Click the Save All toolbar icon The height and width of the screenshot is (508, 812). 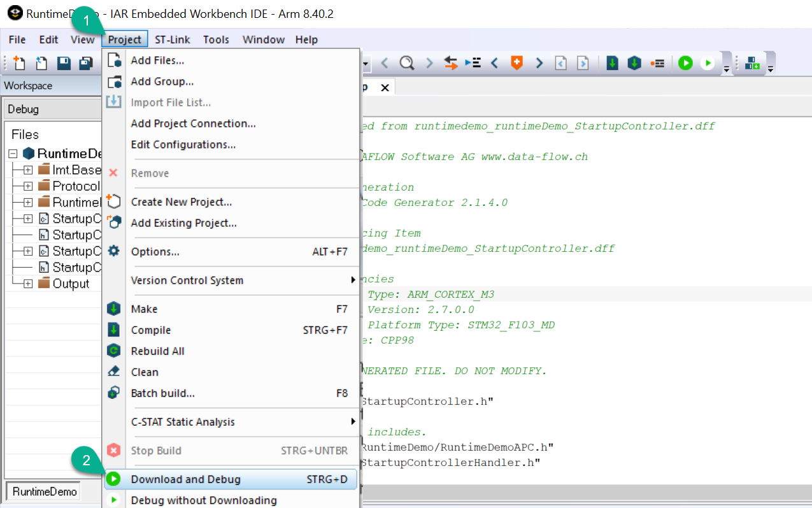(86, 63)
